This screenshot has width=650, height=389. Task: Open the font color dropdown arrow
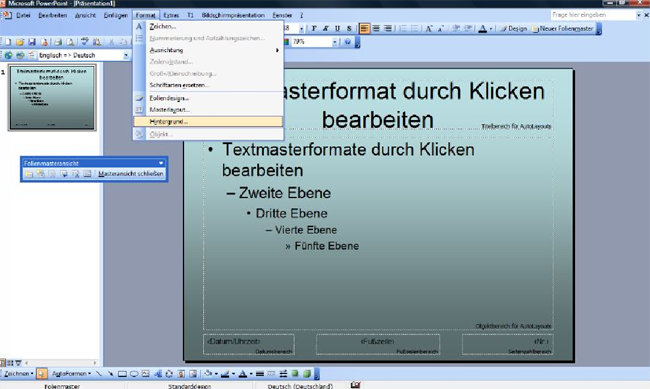491,29
